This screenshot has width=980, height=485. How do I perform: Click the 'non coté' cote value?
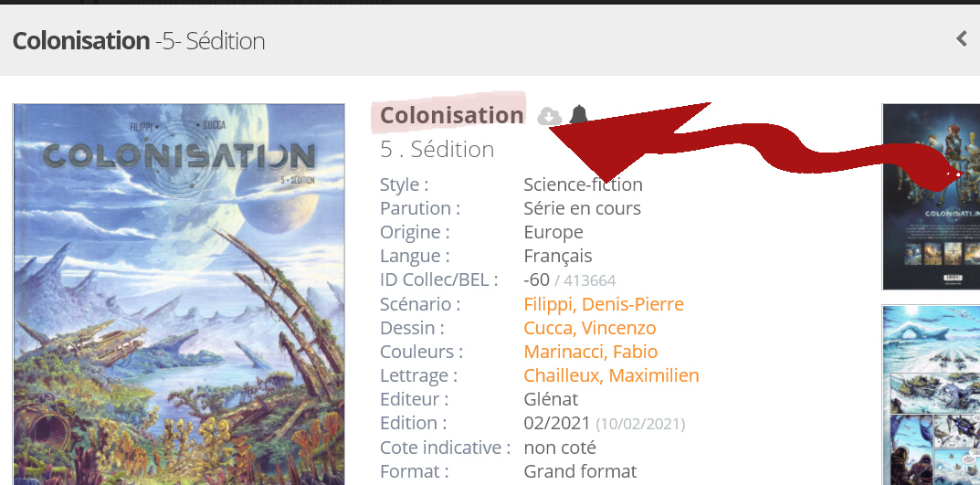559,448
